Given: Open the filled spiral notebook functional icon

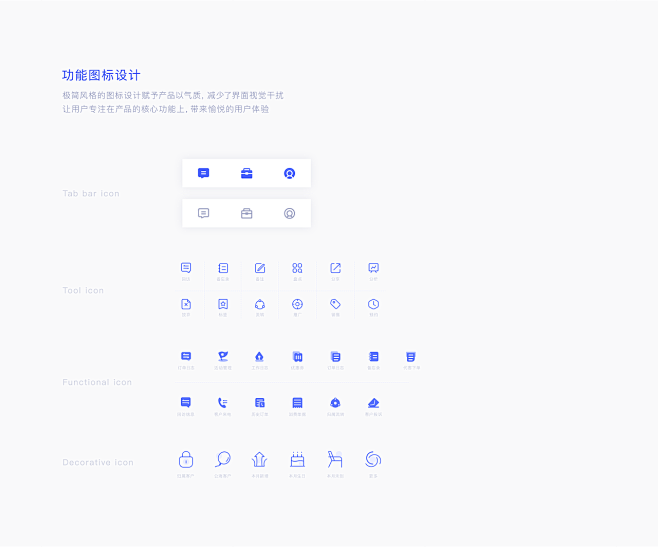Looking at the screenshot, I should click(x=373, y=356).
